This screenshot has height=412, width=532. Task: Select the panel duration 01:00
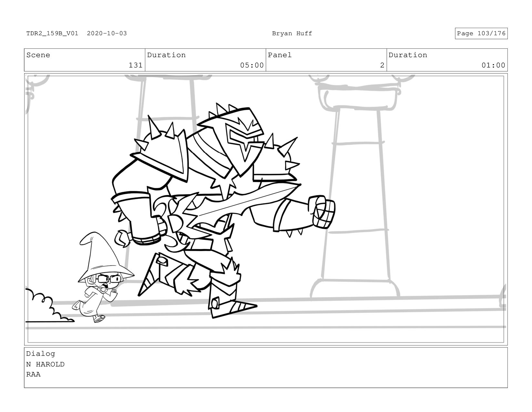[x=493, y=65]
